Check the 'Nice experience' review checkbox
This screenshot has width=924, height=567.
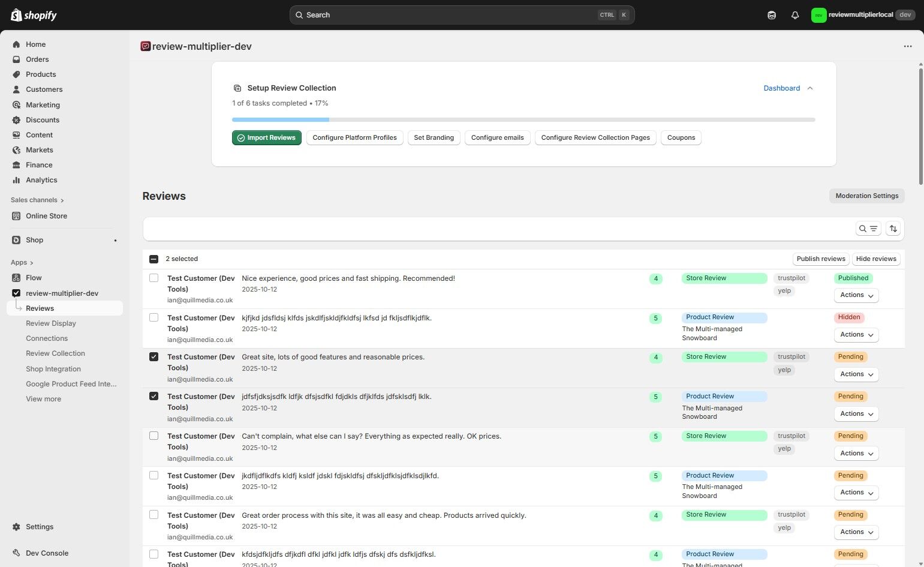[154, 278]
